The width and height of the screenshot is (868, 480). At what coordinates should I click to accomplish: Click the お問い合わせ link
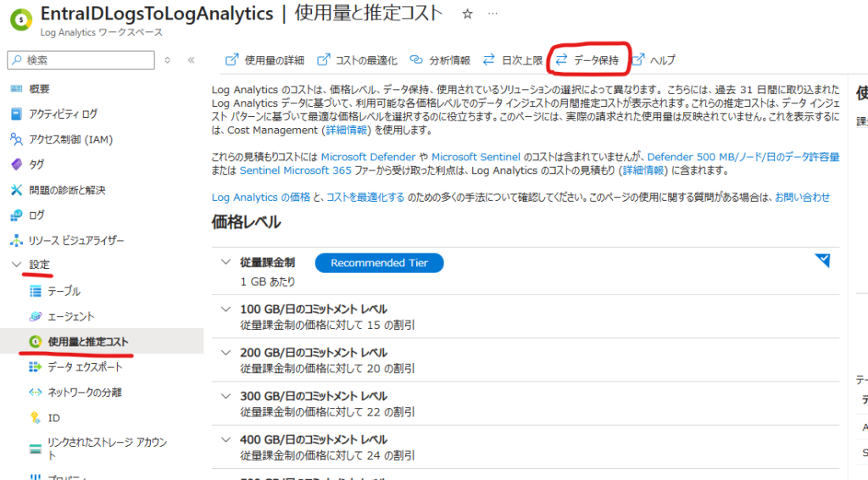click(802, 197)
